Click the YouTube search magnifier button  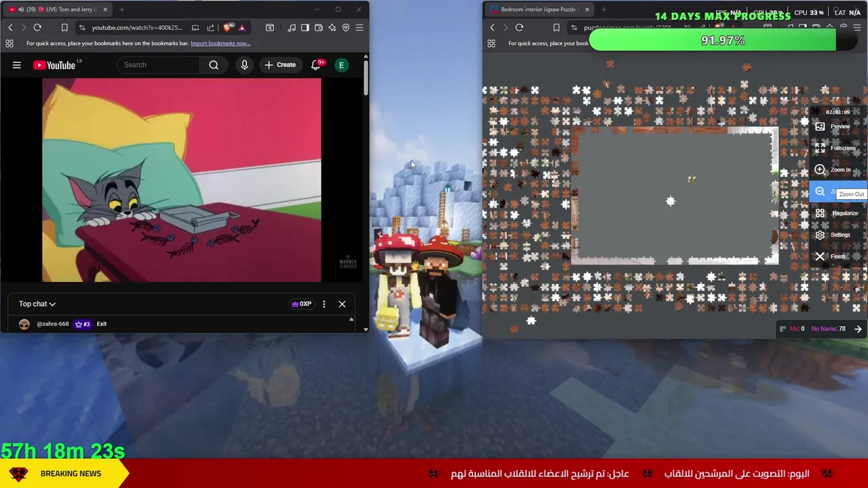point(214,65)
